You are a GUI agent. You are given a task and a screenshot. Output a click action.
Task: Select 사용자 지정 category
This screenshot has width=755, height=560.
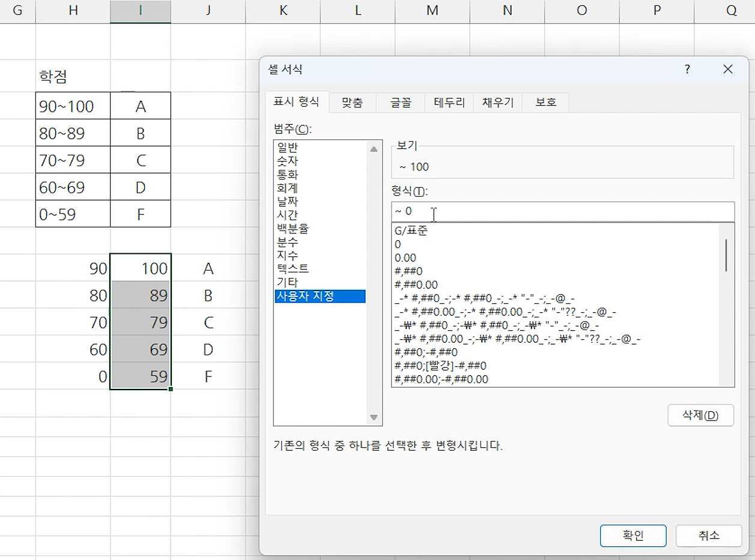point(320,296)
